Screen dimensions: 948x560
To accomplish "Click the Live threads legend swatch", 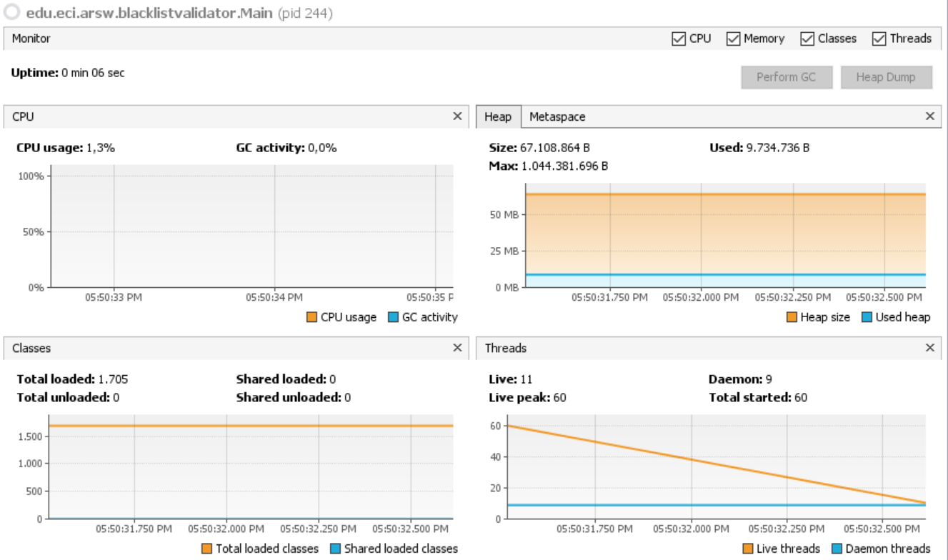I will click(748, 549).
